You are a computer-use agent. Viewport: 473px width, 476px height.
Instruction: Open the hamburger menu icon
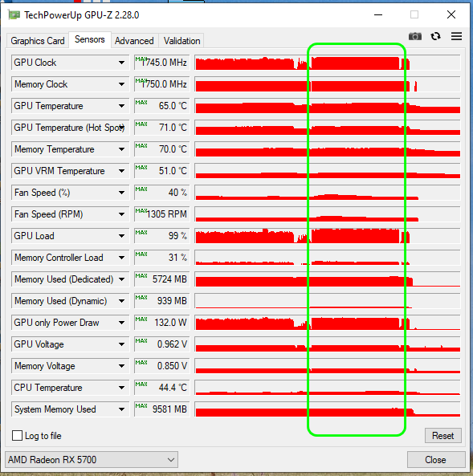[456, 36]
